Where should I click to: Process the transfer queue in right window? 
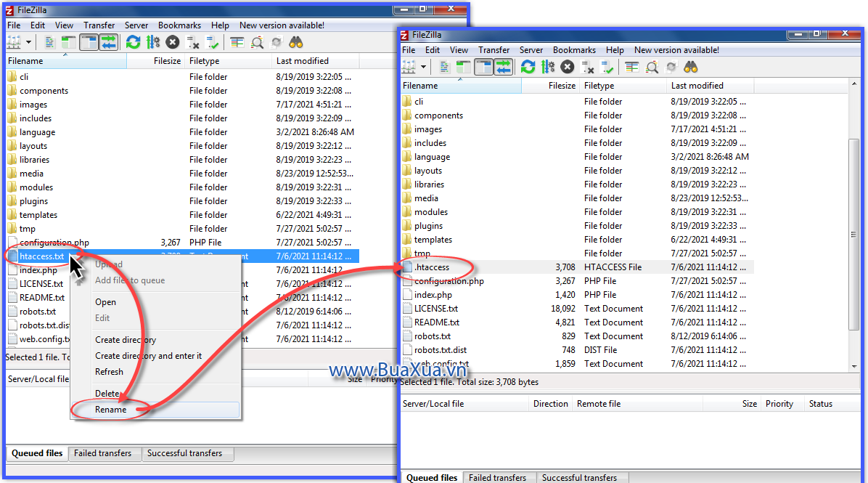point(548,67)
